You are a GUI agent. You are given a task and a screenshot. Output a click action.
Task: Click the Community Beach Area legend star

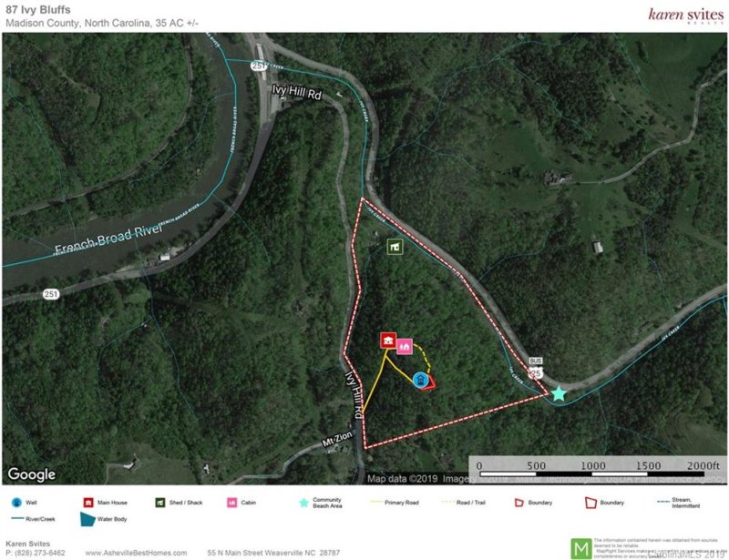click(x=304, y=503)
